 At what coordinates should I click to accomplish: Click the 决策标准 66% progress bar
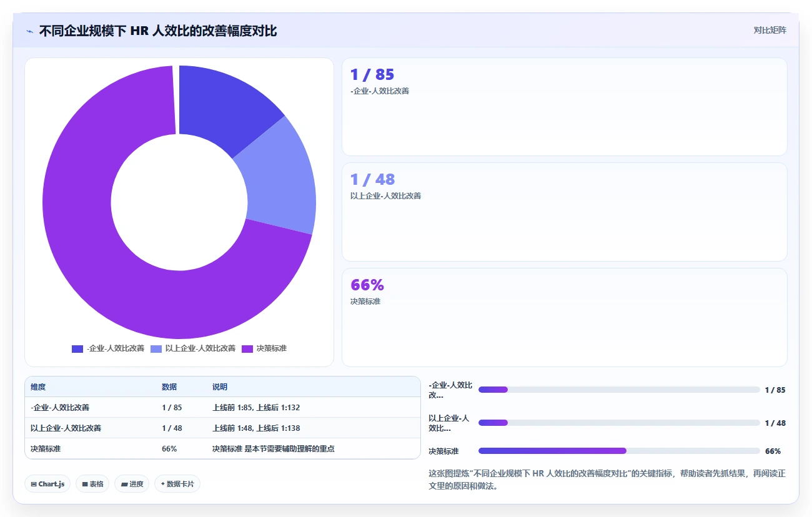click(x=619, y=451)
